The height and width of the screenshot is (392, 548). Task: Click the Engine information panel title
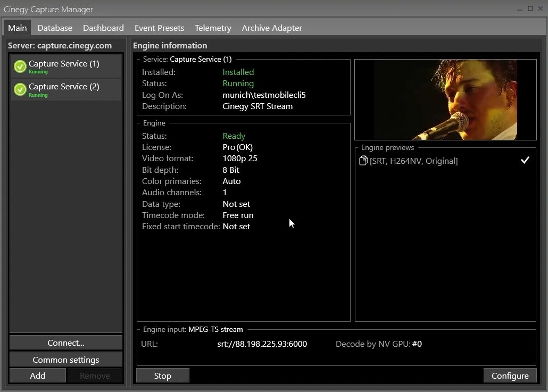170,45
